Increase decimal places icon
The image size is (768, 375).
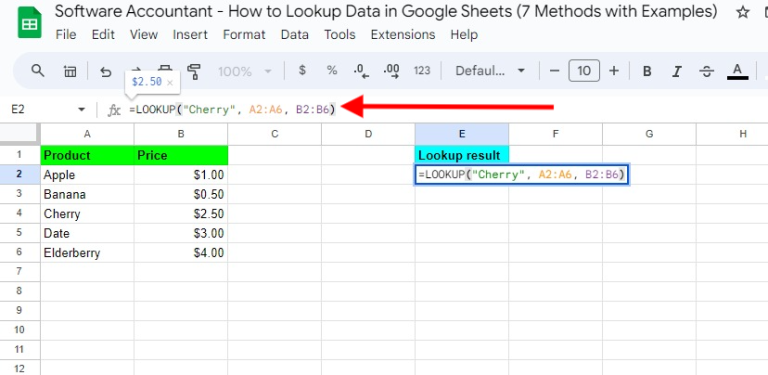pos(391,71)
